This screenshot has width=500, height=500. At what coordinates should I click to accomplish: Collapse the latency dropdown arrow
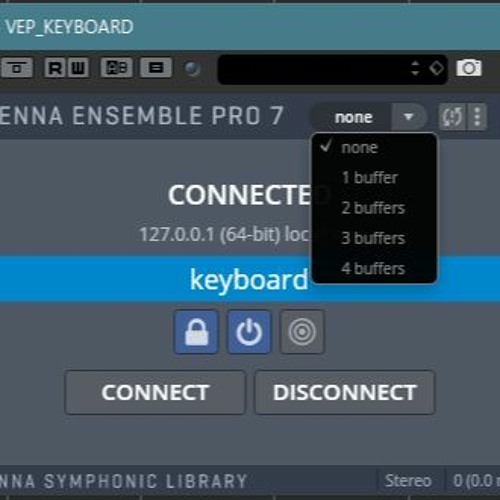click(409, 117)
